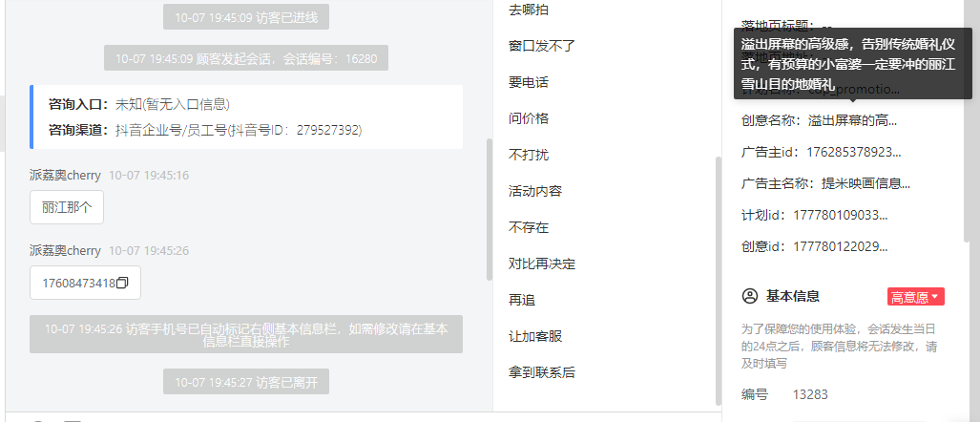
Task: Choose the 要电话 quick reply
Action: [x=529, y=82]
